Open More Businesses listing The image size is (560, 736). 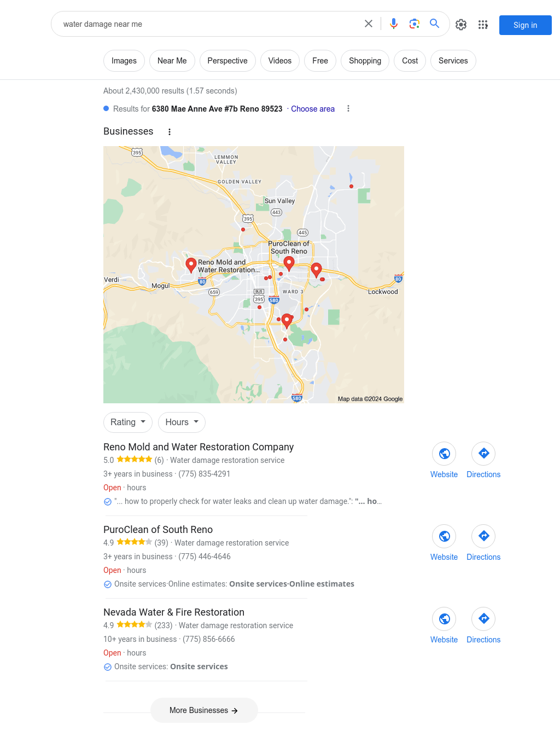[x=204, y=710]
